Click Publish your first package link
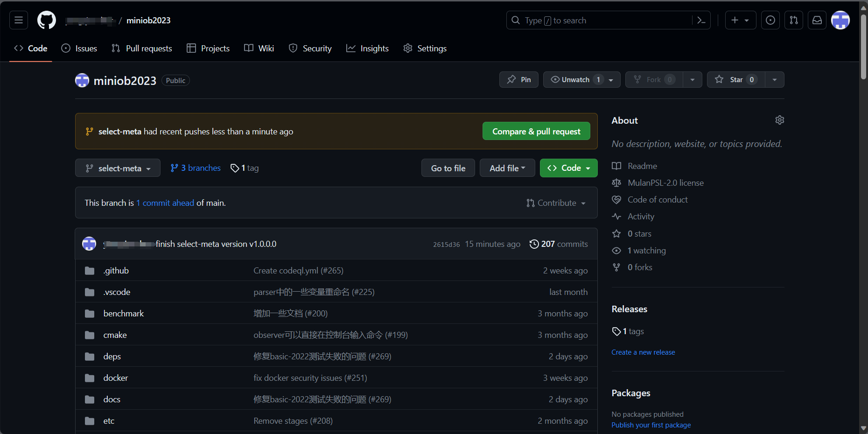The height and width of the screenshot is (434, 868). pos(651,425)
